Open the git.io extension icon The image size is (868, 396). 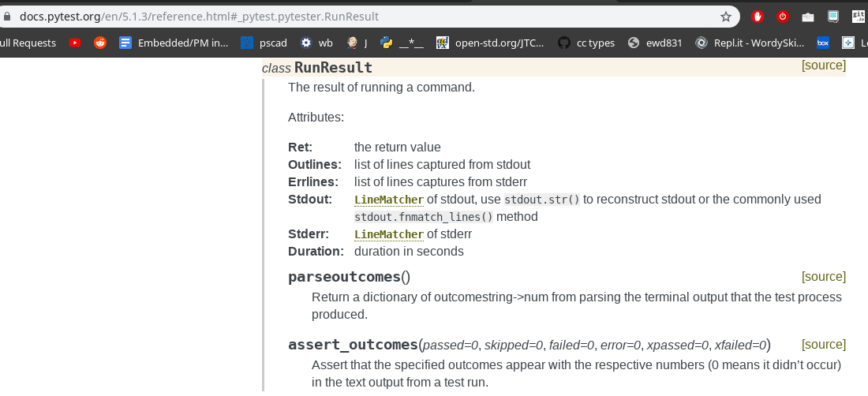pyautogui.click(x=859, y=17)
